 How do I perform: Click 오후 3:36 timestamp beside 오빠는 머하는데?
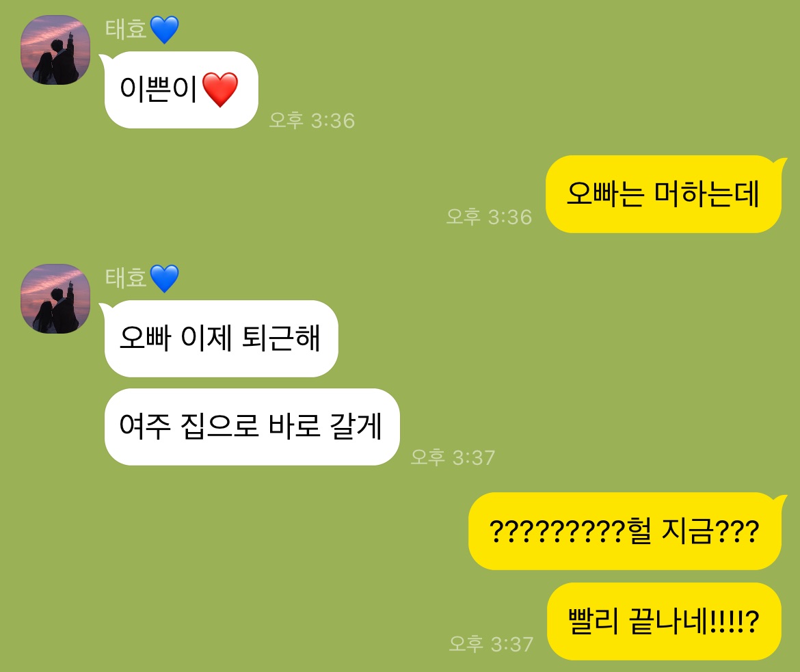coord(489,217)
